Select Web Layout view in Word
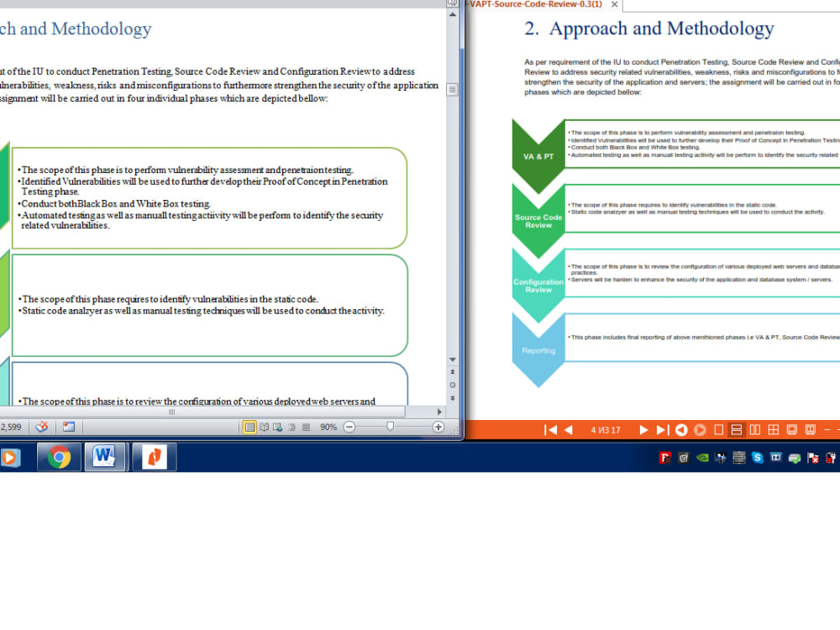840x630 pixels. tap(277, 427)
